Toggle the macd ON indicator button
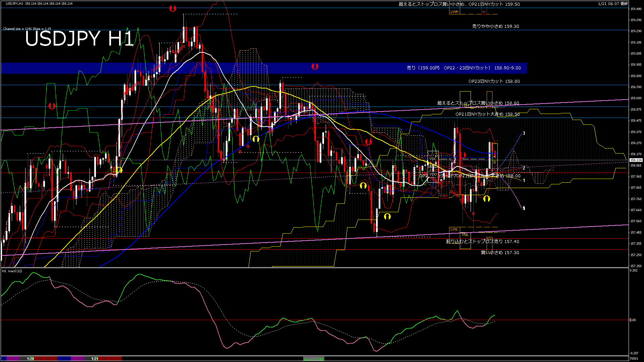 [314, 359]
